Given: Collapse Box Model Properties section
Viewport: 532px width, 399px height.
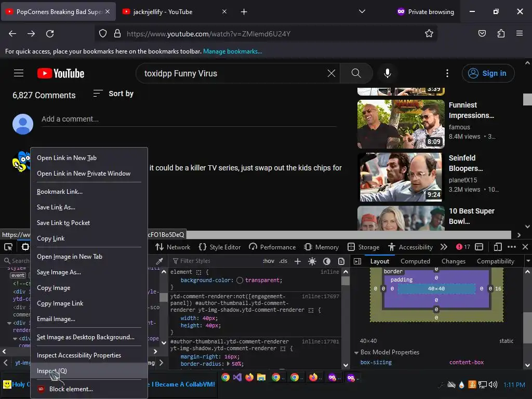Looking at the screenshot, I should 356,353.
